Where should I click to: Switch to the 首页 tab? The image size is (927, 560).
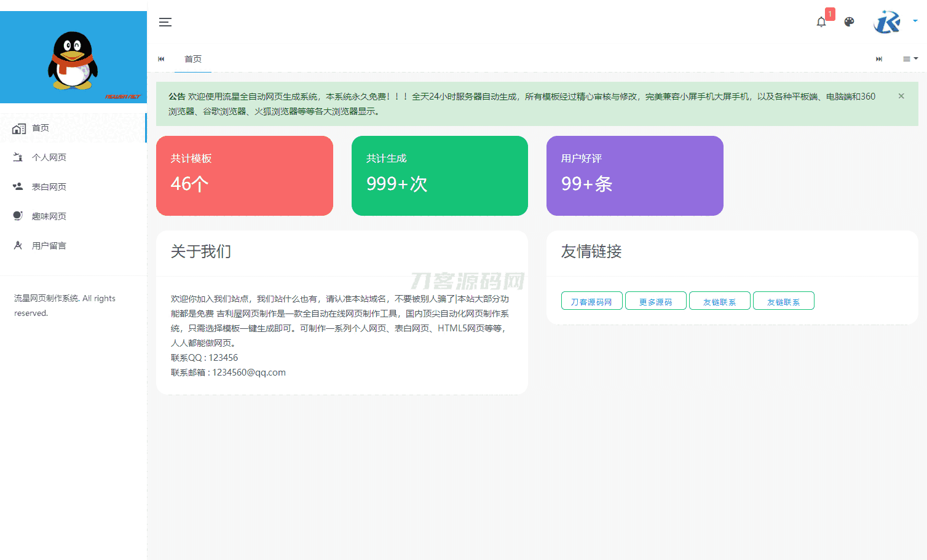pyautogui.click(x=193, y=59)
